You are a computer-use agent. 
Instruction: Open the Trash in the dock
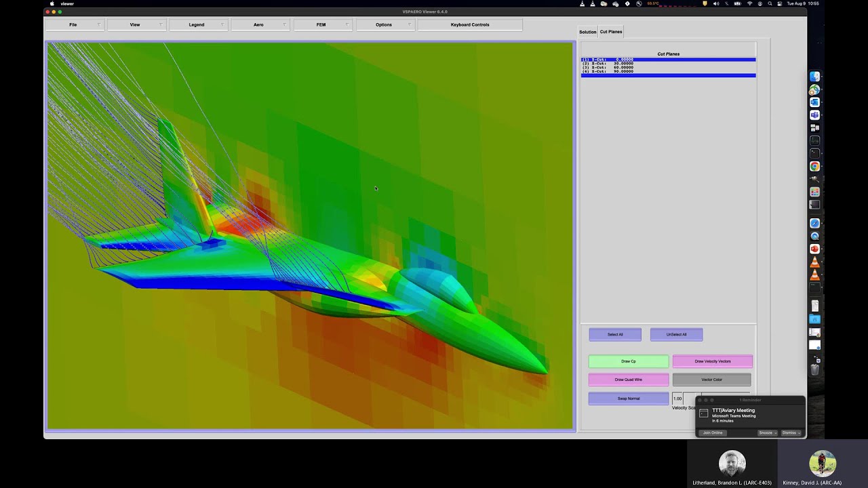[x=814, y=369]
